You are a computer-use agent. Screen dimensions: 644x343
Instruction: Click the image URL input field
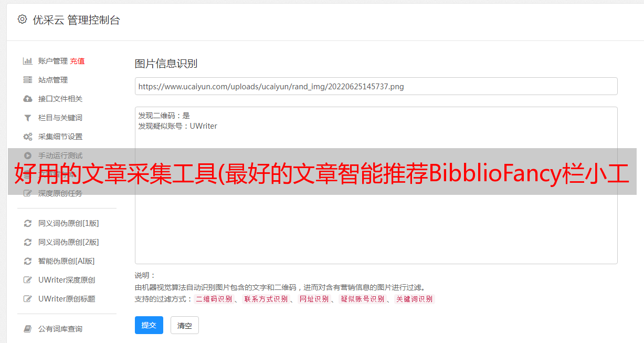(376, 86)
